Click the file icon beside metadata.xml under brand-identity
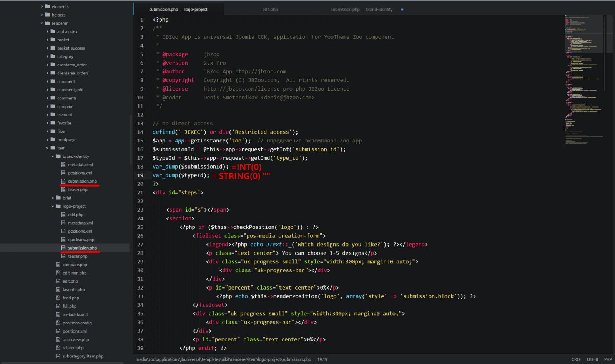Image resolution: width=615 pixels, height=364 pixels. pyautogui.click(x=64, y=165)
